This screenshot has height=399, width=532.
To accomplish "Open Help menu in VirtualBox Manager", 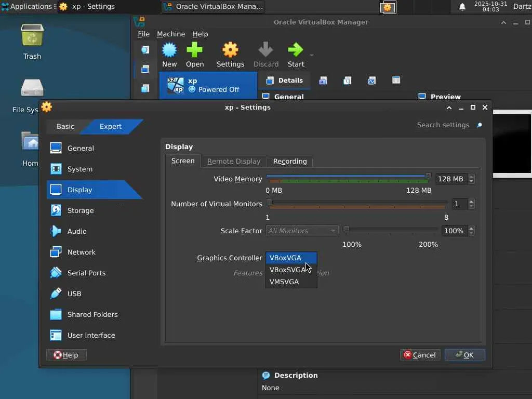I will 200,34.
